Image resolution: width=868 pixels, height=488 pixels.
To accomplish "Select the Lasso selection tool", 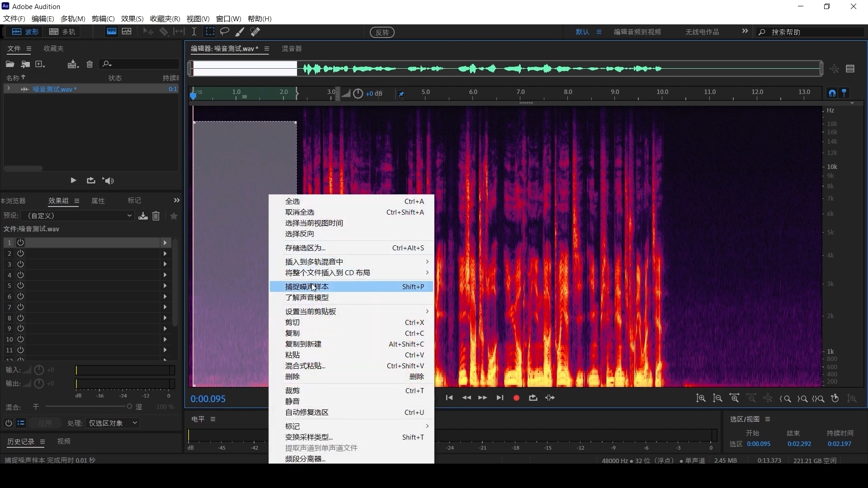I will [225, 32].
